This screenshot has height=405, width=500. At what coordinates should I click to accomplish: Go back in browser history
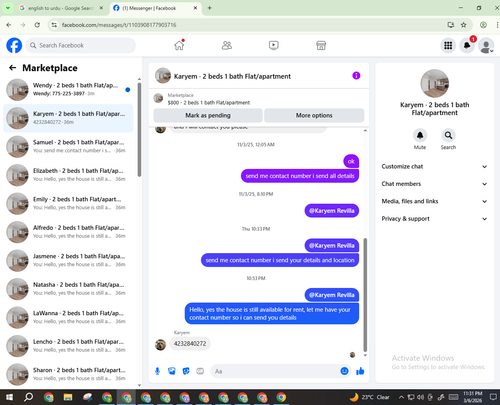(9, 25)
